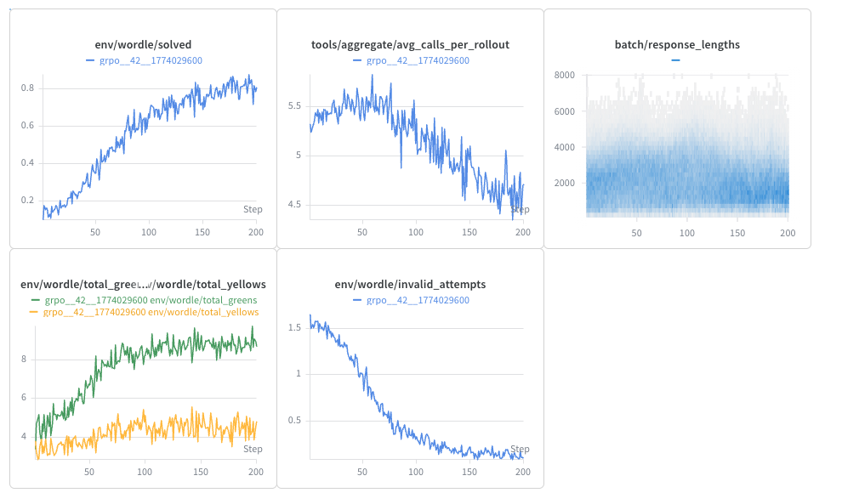Click the 8000 y-axis tick on response_lengths
Viewport: 842px width, 504px height.
[565, 75]
